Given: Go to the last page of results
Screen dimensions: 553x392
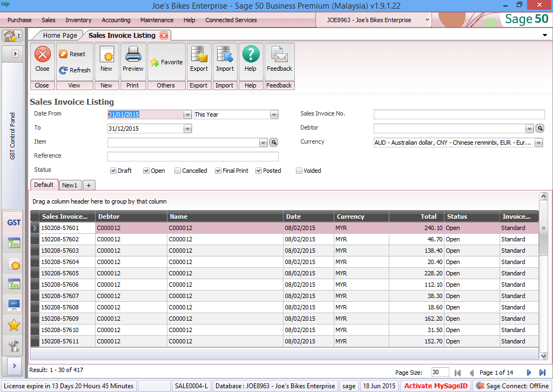Looking at the screenshot, I should [x=542, y=372].
